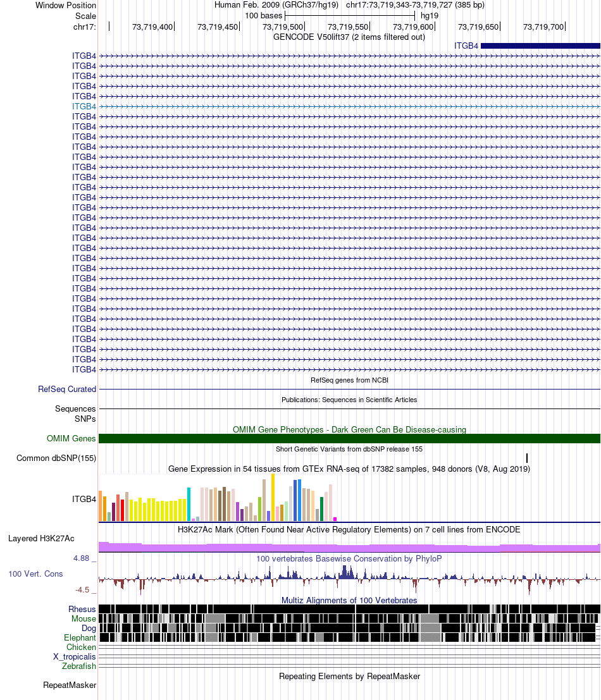Open the OMIM Gene Phenotypes track title
Screen dimensions: 601x700
coord(349,429)
